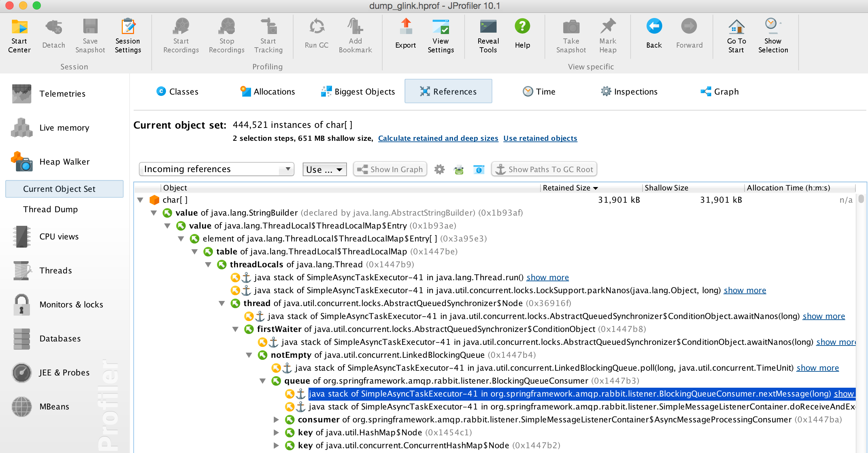Click Calculate retained and deep sizes link
Screen dimensions: 868x453
(x=438, y=138)
